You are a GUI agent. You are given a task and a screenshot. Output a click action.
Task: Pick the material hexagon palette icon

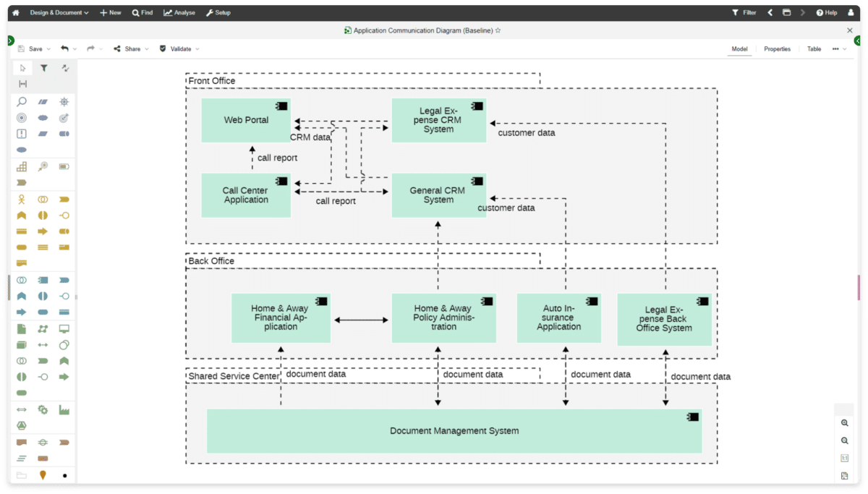(22, 425)
